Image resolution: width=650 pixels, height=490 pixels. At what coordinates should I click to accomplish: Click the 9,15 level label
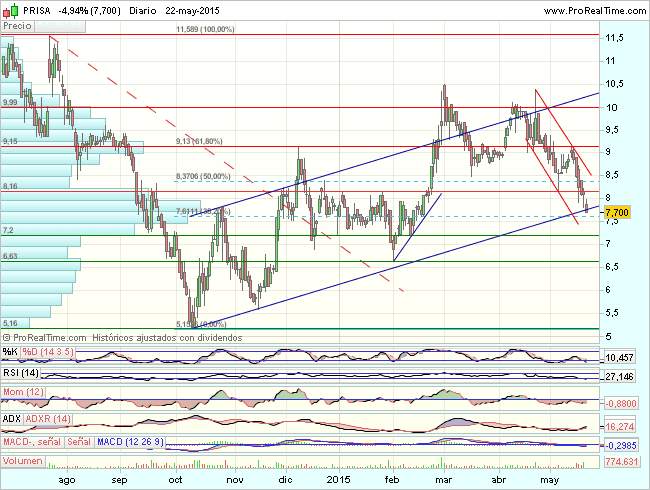pyautogui.click(x=10, y=141)
